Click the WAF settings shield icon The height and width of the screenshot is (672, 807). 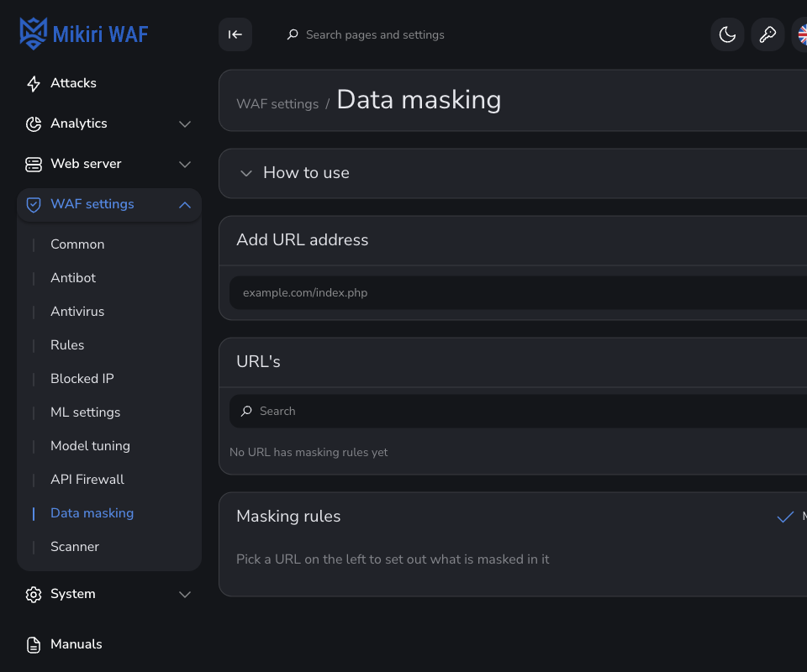click(x=34, y=205)
